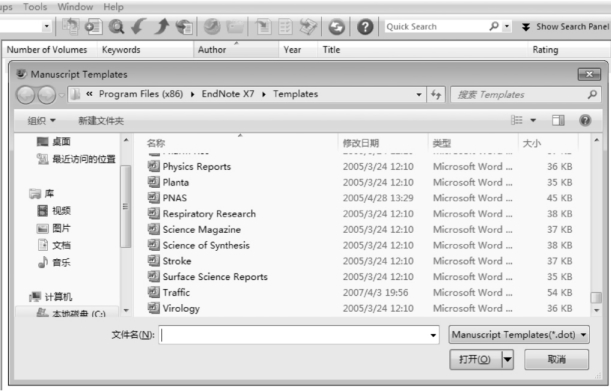This screenshot has height=391, width=611.
Task: Sort files by the 修改日期 column header
Action: point(383,143)
